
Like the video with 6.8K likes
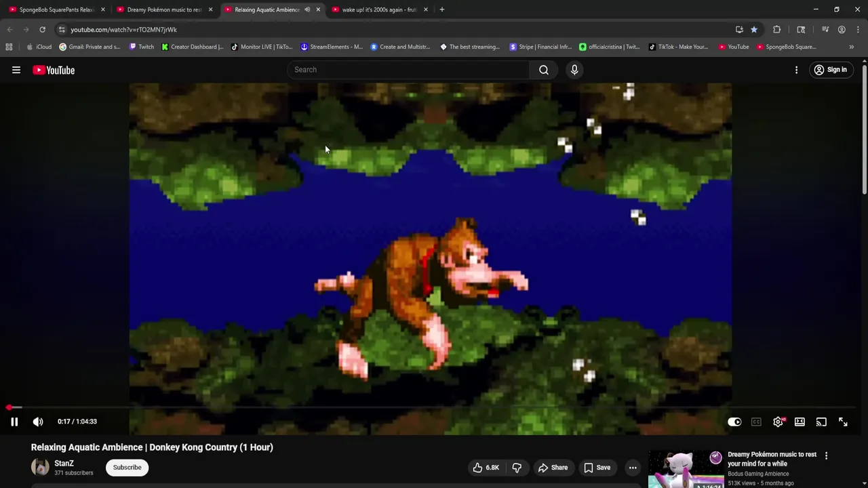486,468
